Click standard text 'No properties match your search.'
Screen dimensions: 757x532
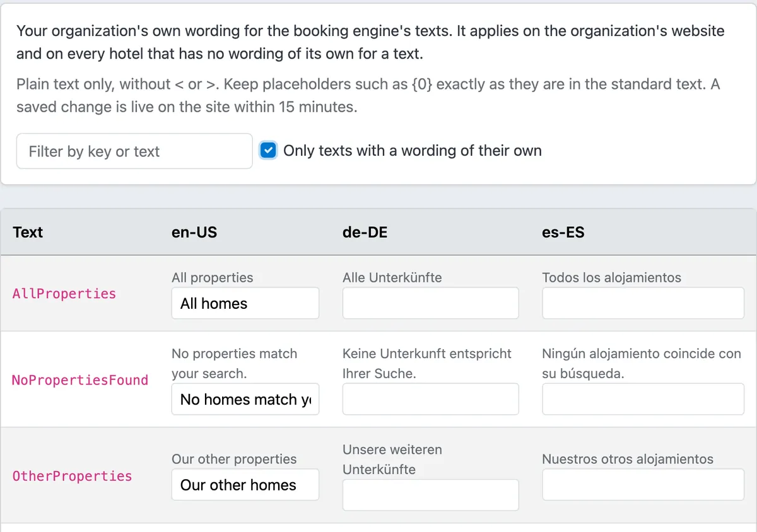[x=234, y=364]
